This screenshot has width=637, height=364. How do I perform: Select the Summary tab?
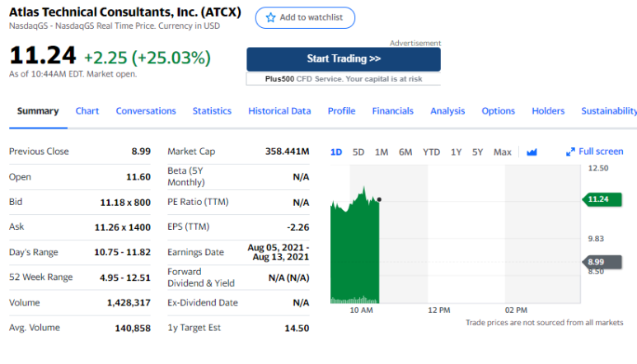[38, 111]
